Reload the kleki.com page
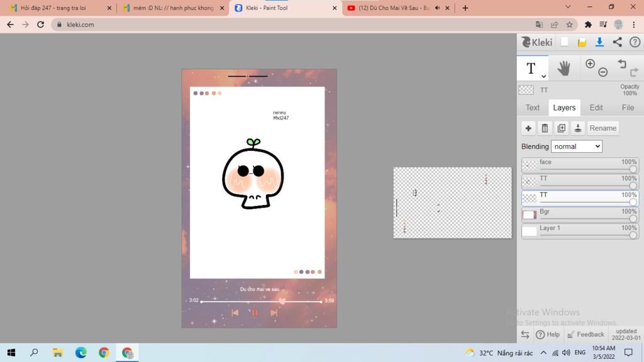 (40, 25)
